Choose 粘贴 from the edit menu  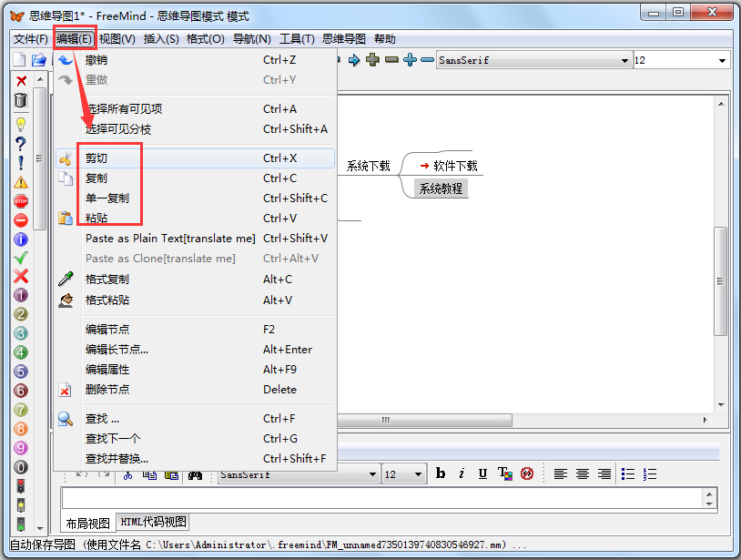(195, 219)
